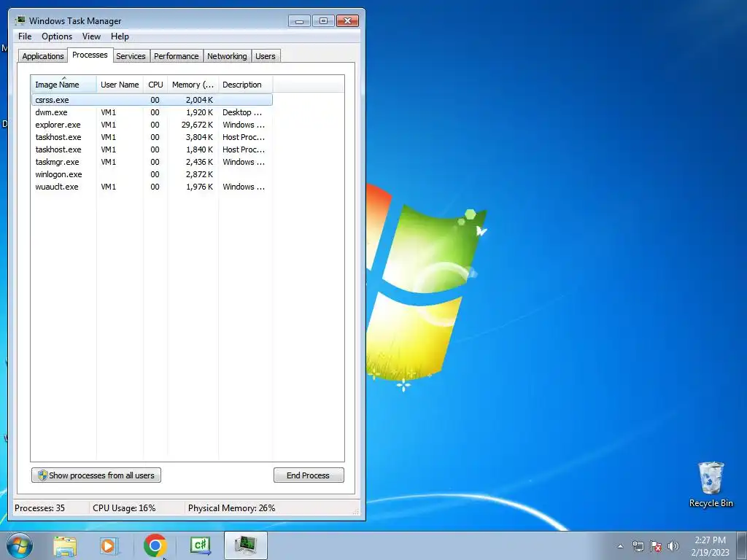Click the Desktop ... description cell
Image resolution: width=747 pixels, height=560 pixels.
pyautogui.click(x=242, y=112)
